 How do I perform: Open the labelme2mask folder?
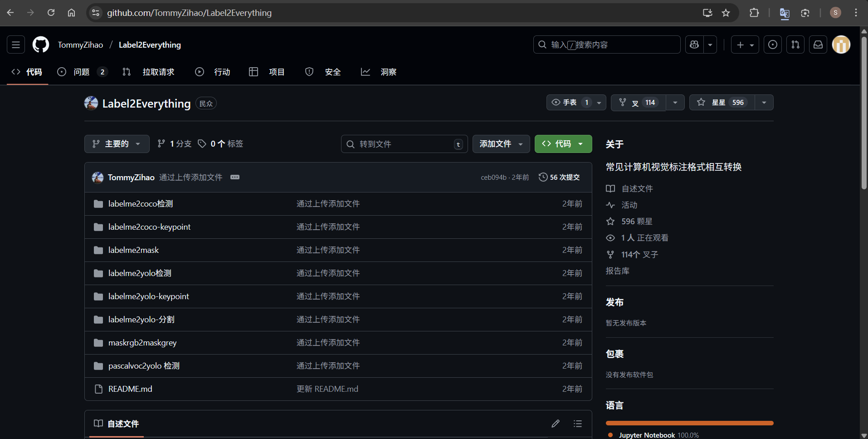tap(133, 250)
